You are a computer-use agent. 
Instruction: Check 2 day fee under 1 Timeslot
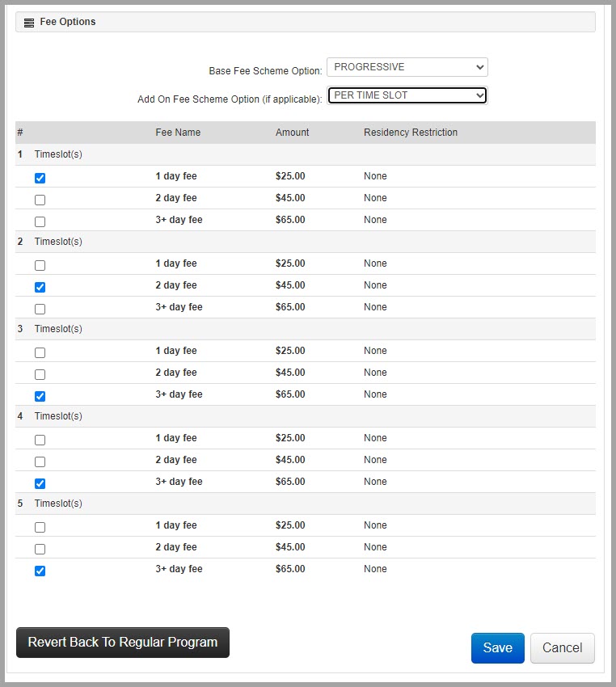coord(40,200)
